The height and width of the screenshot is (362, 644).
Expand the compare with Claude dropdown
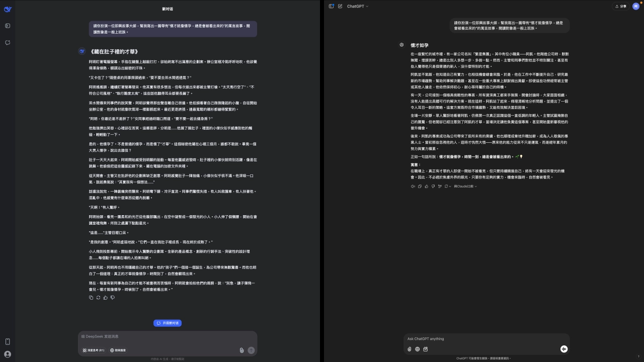465,187
